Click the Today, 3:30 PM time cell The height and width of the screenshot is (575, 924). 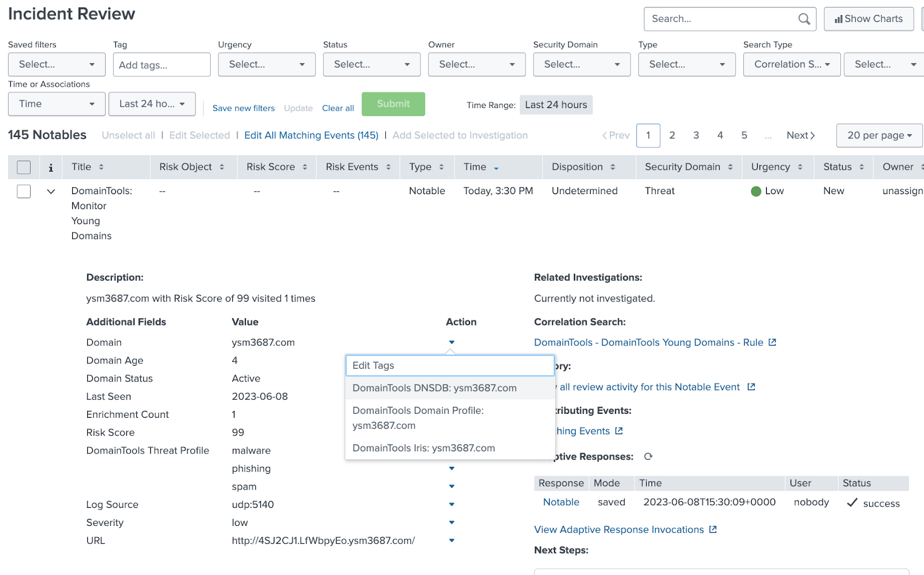498,191
